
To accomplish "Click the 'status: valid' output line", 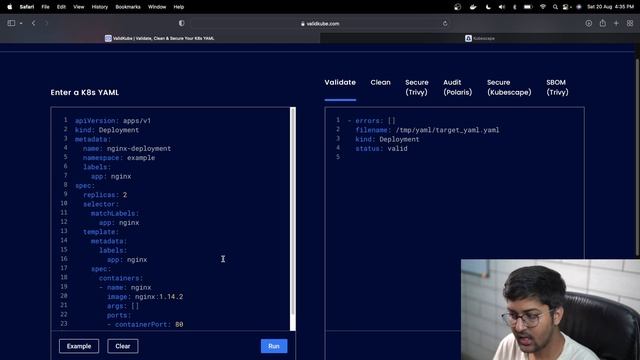I will [x=381, y=149].
